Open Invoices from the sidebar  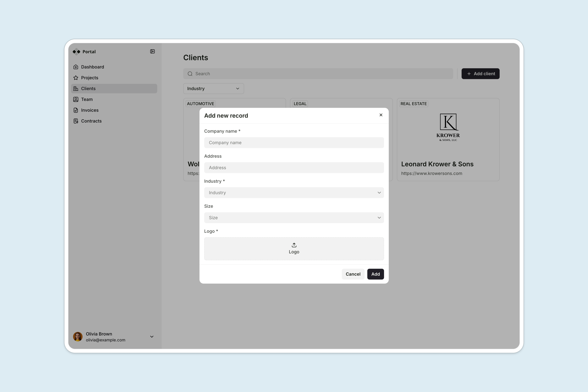[89, 110]
